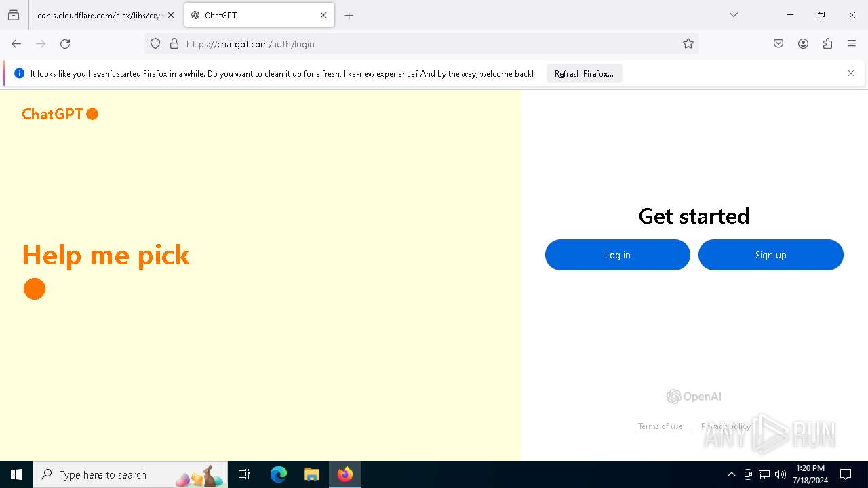Open clock showing 1:20 PM
868x488 pixels.
point(811,474)
